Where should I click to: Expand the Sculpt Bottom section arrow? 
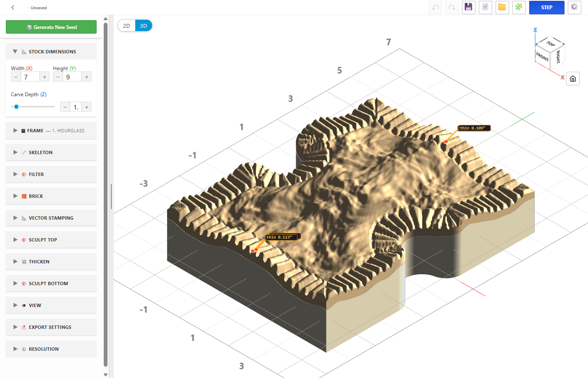point(15,283)
